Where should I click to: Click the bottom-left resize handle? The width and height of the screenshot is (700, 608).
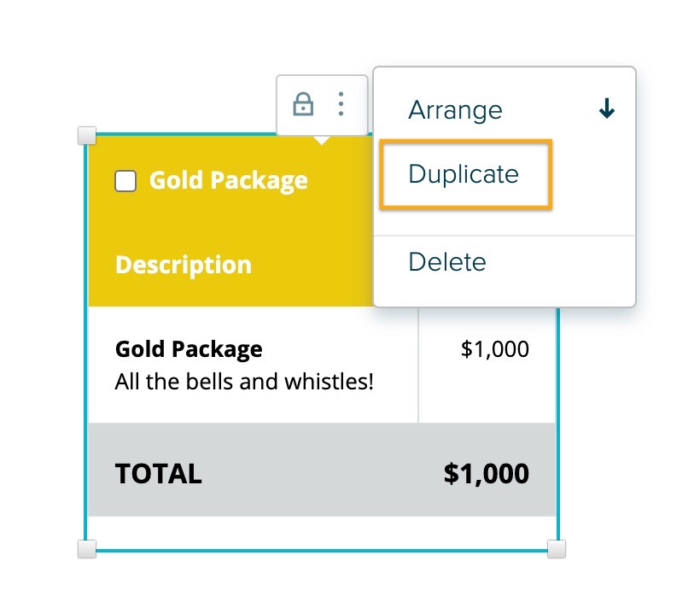tap(87, 549)
